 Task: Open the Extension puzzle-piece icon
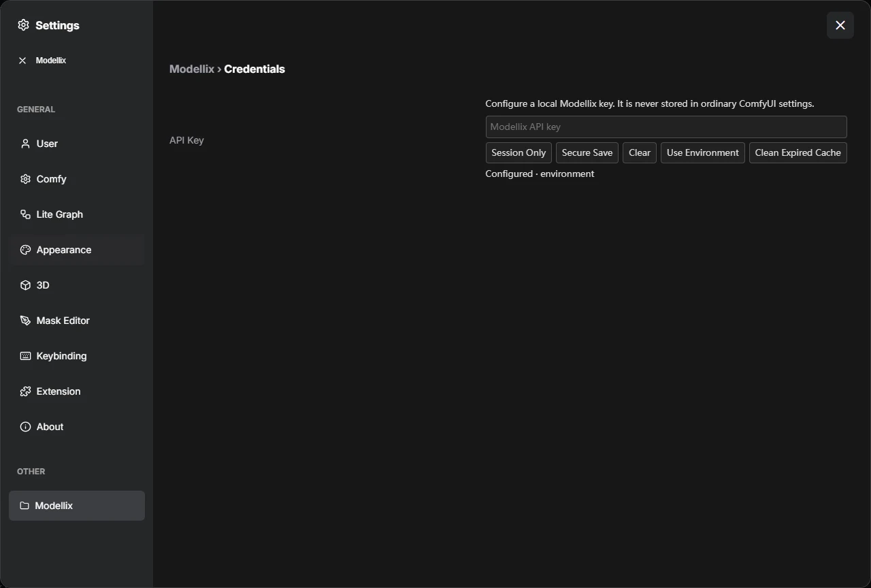pyautogui.click(x=25, y=391)
